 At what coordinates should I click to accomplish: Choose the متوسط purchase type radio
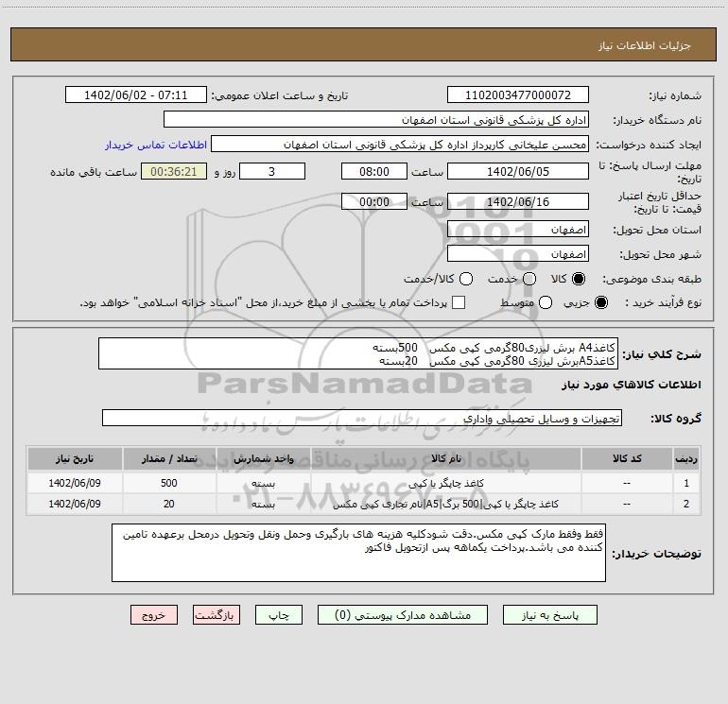coord(546,303)
